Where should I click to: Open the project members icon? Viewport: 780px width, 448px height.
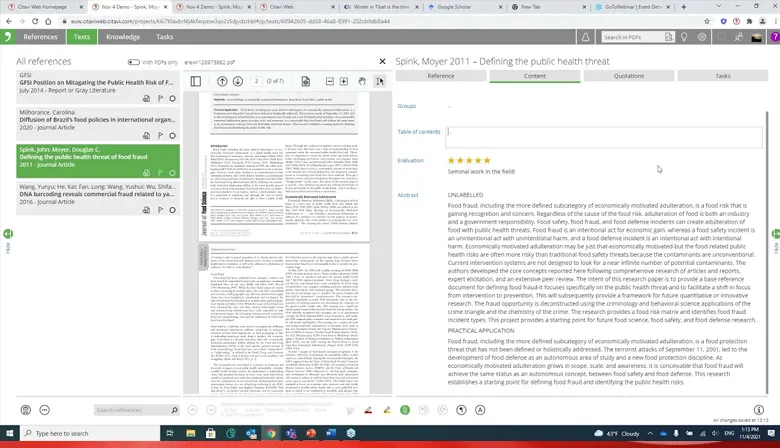coord(739,37)
